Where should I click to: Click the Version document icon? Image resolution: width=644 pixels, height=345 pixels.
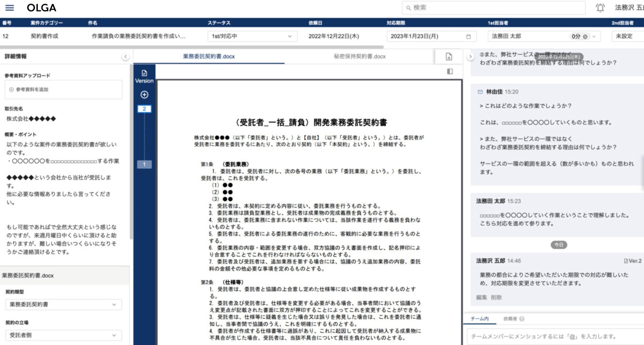click(144, 73)
